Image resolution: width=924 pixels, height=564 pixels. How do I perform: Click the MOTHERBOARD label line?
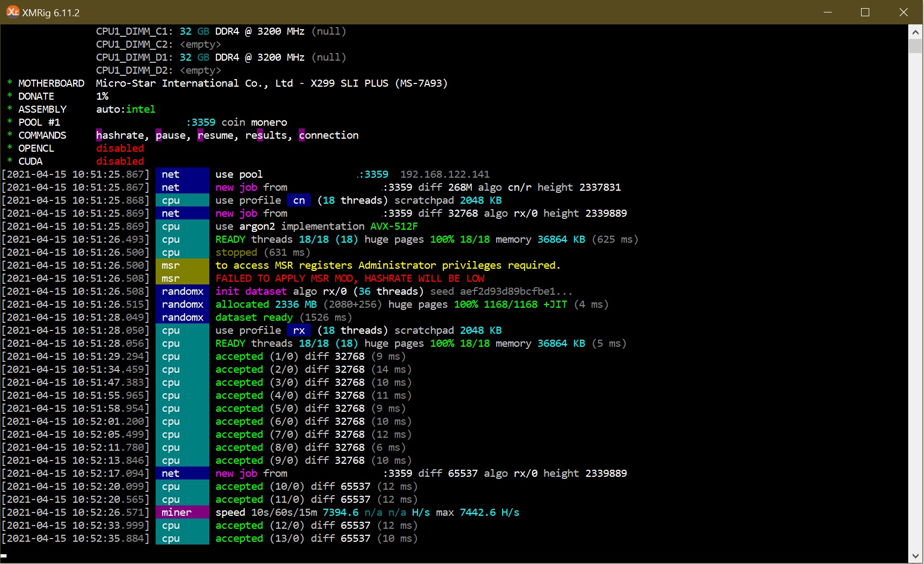pos(227,83)
